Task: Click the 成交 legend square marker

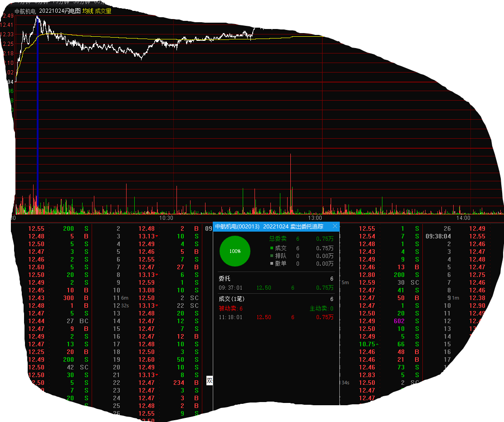Action: pyautogui.click(x=271, y=248)
